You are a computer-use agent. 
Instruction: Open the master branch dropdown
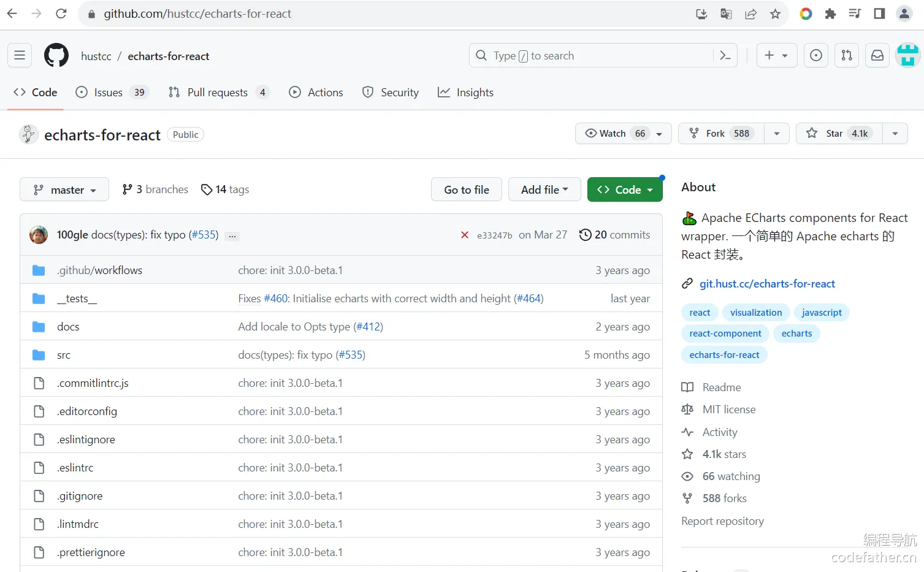(64, 189)
